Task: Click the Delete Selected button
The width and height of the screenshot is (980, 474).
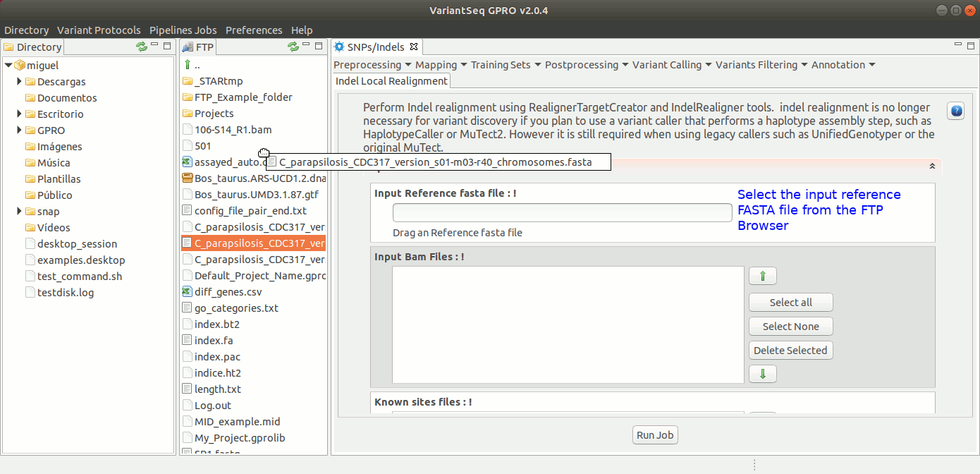Action: tap(790, 351)
